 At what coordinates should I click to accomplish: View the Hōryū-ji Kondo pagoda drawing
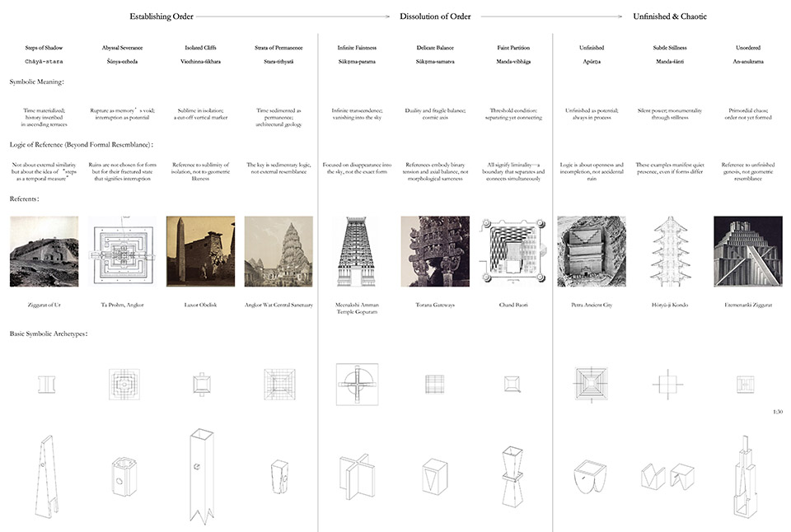(668, 252)
